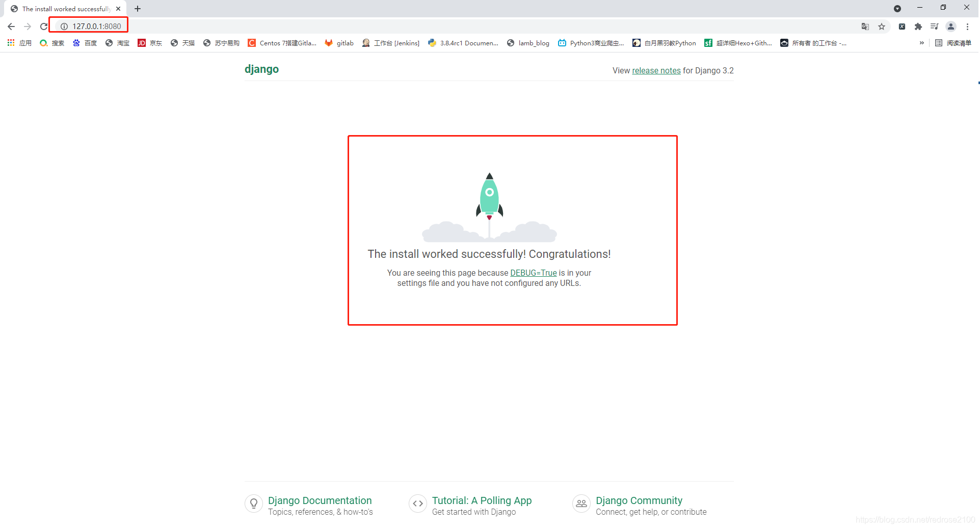
Task: Close the 'The install worked' tab
Action: (x=118, y=9)
